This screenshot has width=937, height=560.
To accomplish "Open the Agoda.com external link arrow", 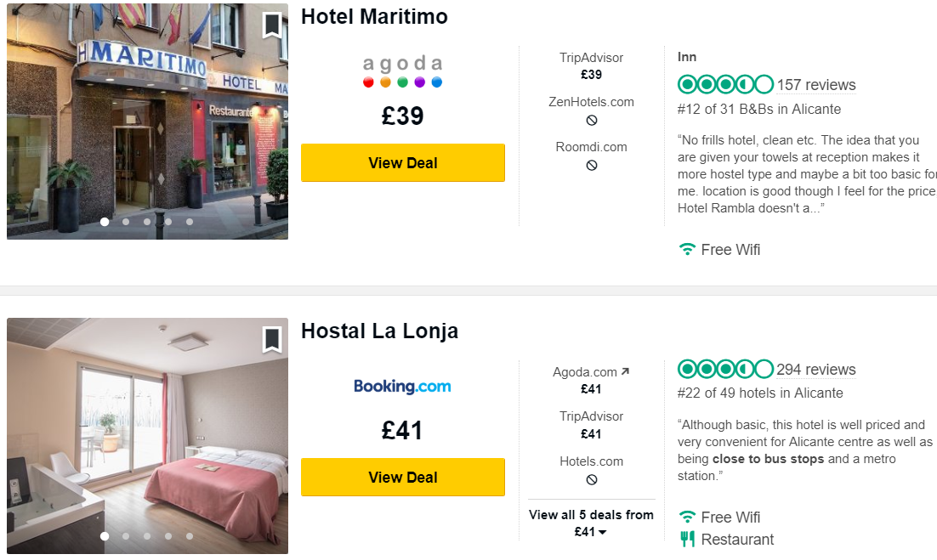I will [x=625, y=371].
